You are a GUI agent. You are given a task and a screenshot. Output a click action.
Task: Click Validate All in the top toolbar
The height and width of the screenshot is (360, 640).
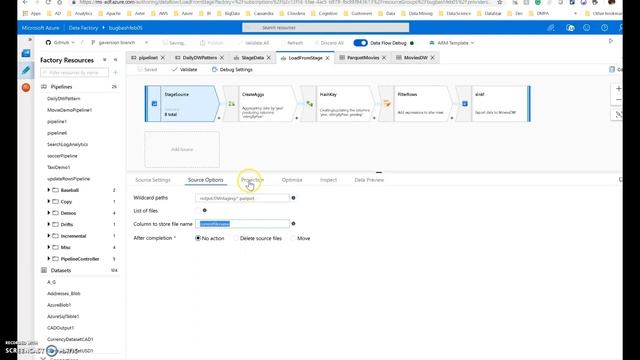[254, 43]
